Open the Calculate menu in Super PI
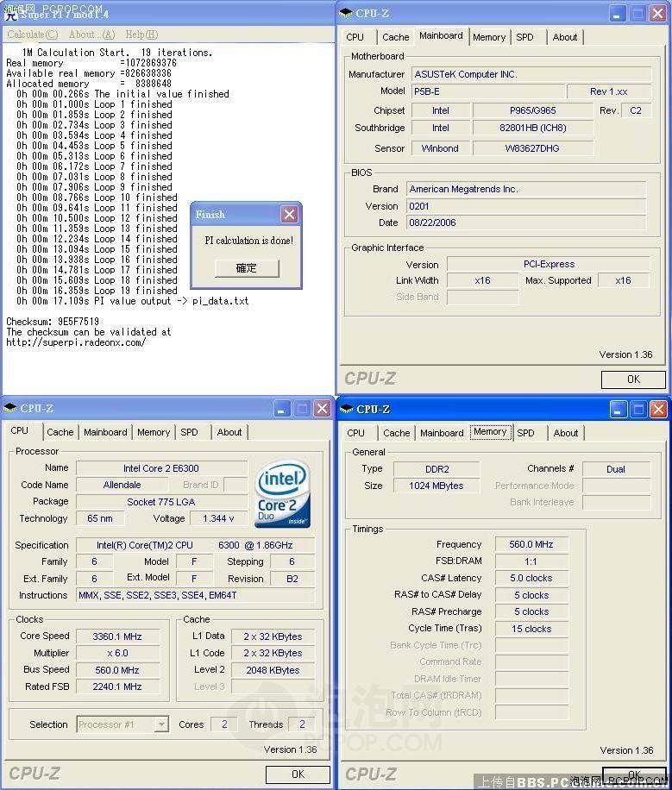The image size is (672, 790). pyautogui.click(x=33, y=34)
